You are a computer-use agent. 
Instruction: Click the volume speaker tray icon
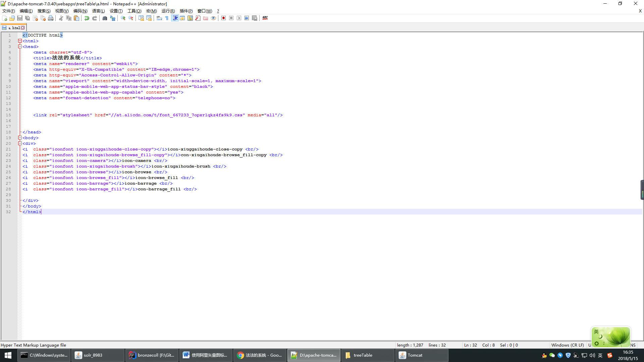pos(592,355)
